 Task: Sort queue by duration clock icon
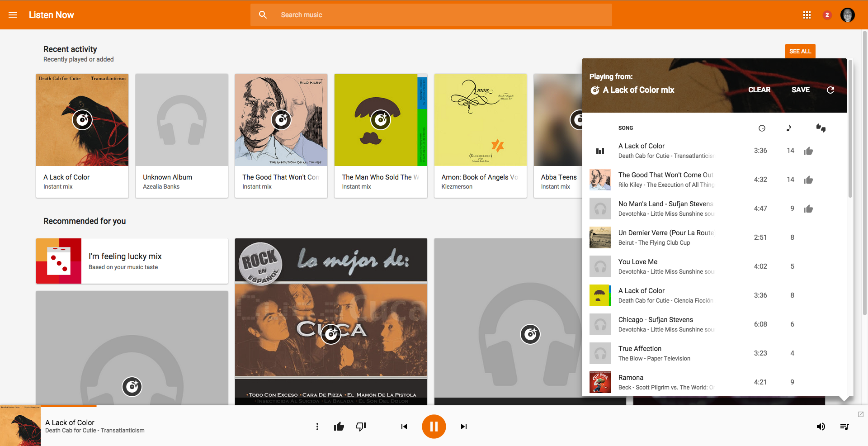[762, 128]
